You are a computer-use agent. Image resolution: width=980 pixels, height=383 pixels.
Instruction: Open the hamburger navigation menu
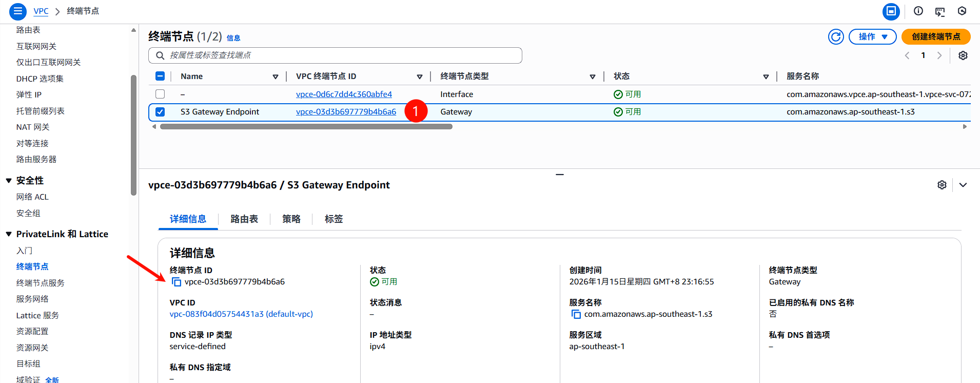click(17, 11)
